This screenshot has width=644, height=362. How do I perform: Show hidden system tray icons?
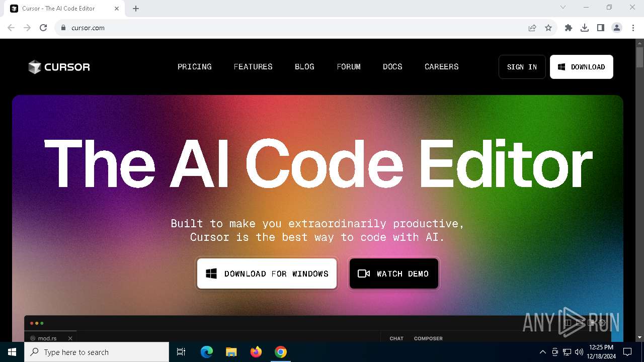pyautogui.click(x=542, y=352)
